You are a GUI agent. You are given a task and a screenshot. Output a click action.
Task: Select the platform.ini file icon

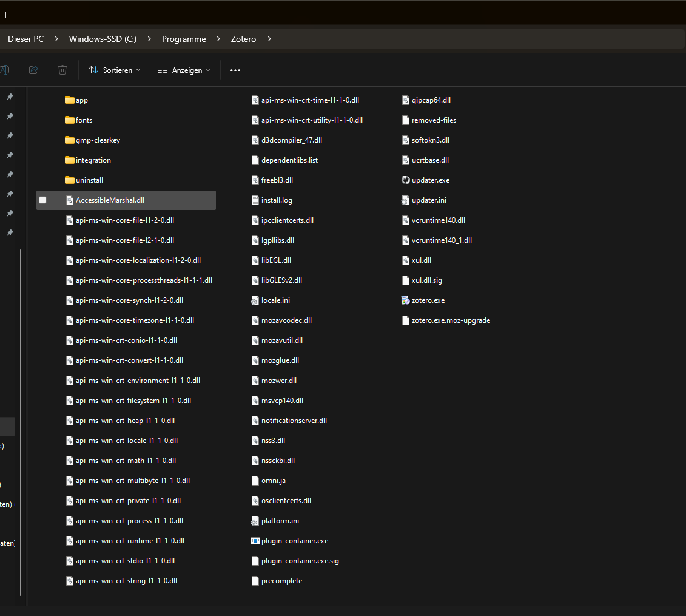pos(255,521)
